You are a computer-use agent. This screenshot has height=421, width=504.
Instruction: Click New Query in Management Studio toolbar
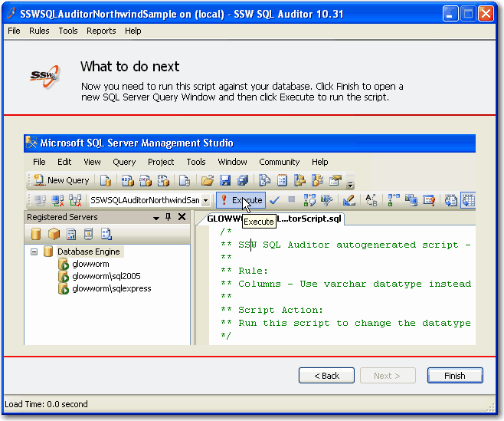click(62, 180)
